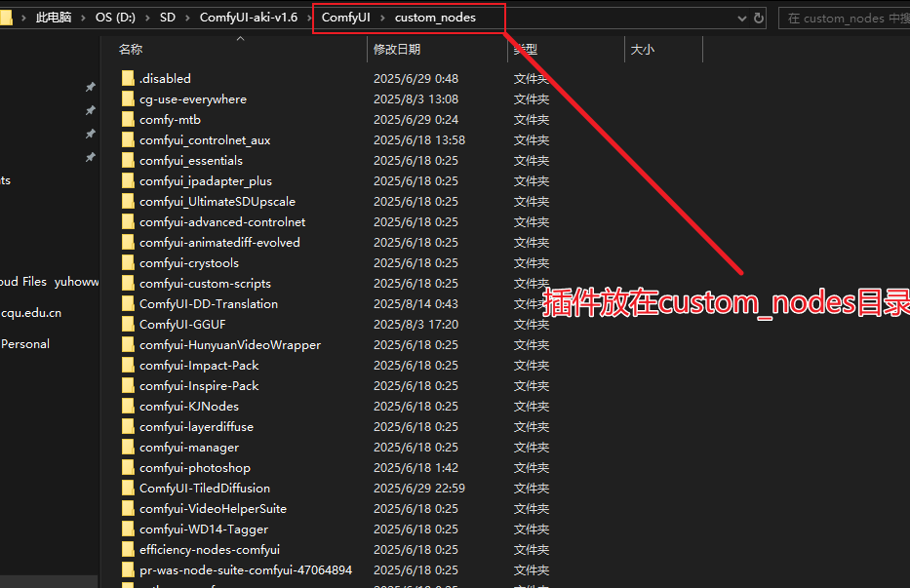Click date 2025/6/18 1:42
Viewport: 910px width, 588px height.
pyautogui.click(x=415, y=468)
